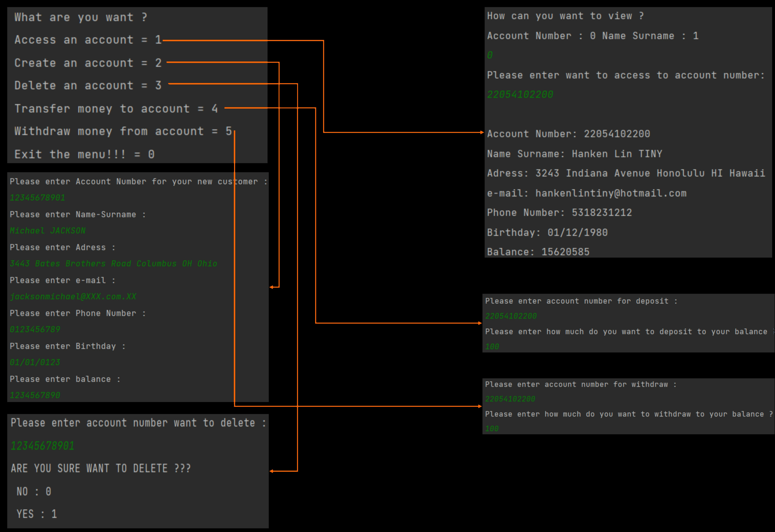
Task: Click 'How can you want to view ?' heading
Action: 565,16
